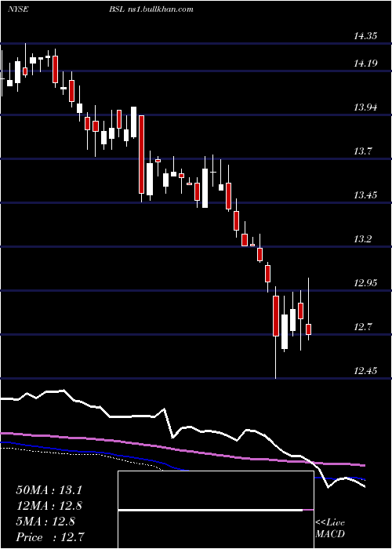
Task: Select the 14.35 price level label
Action: (x=366, y=36)
